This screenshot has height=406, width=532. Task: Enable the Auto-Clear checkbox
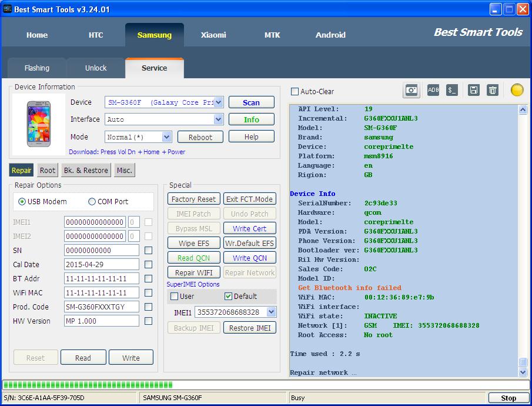click(295, 91)
